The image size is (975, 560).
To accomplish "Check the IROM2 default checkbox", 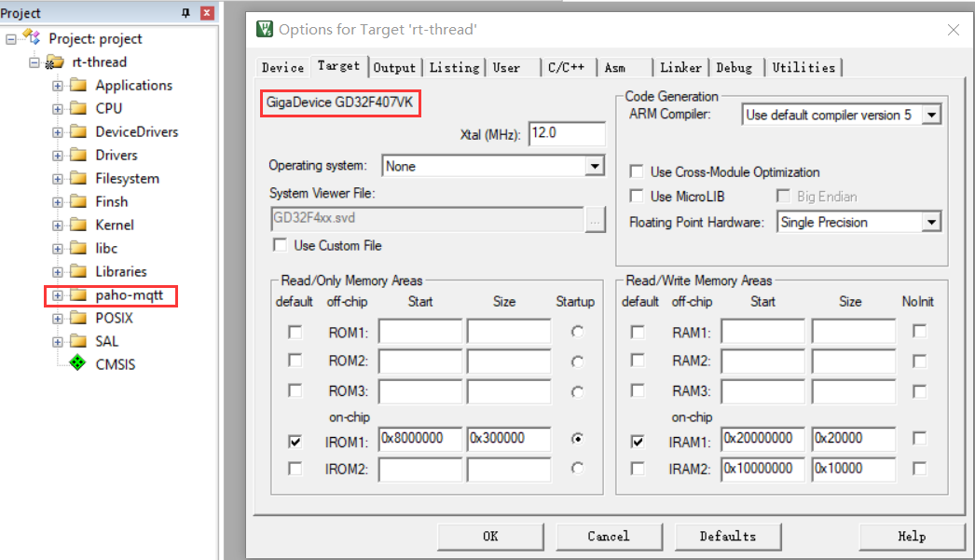I will point(295,468).
